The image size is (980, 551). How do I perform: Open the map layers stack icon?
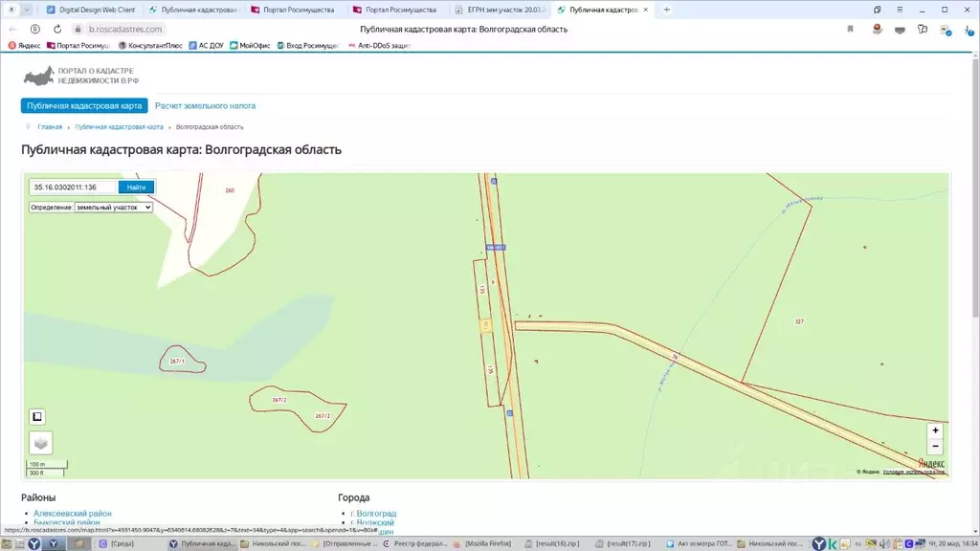40,443
